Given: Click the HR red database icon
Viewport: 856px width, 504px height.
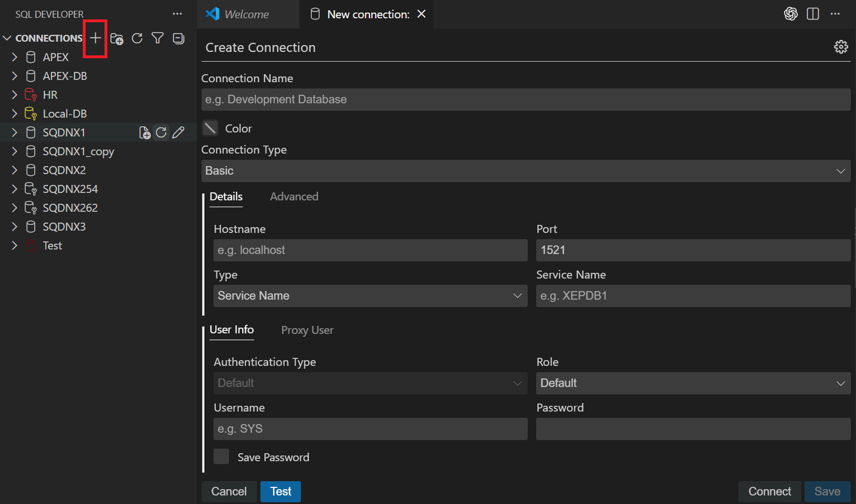Looking at the screenshot, I should pyautogui.click(x=31, y=95).
